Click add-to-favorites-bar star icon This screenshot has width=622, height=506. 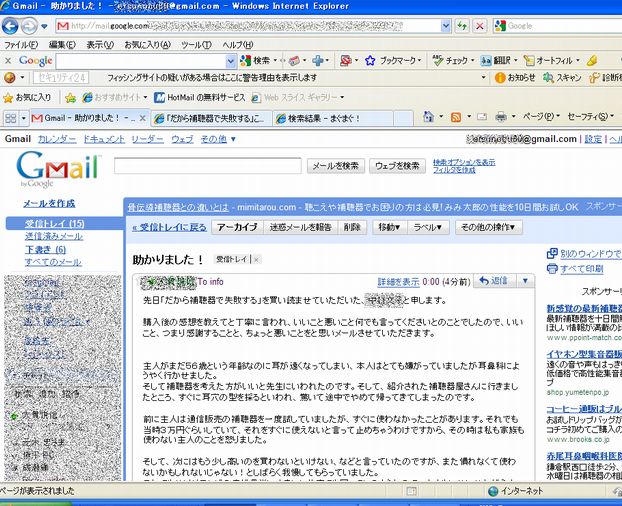click(70, 98)
